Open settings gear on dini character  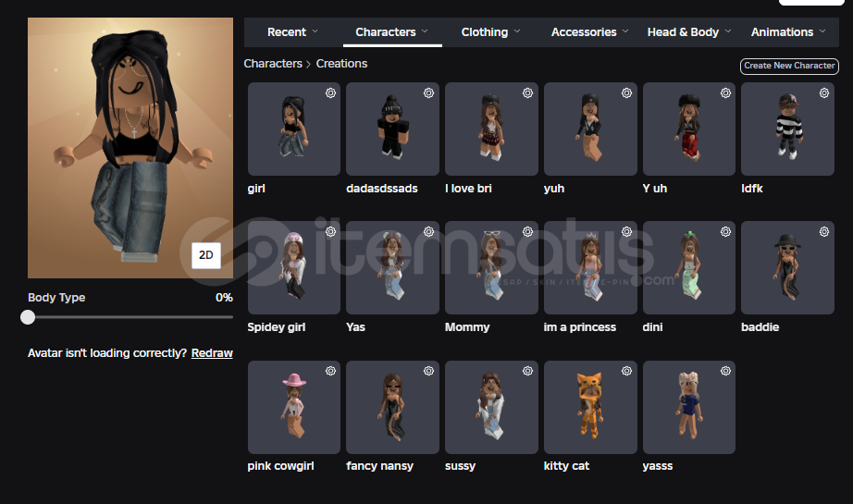pyautogui.click(x=725, y=231)
